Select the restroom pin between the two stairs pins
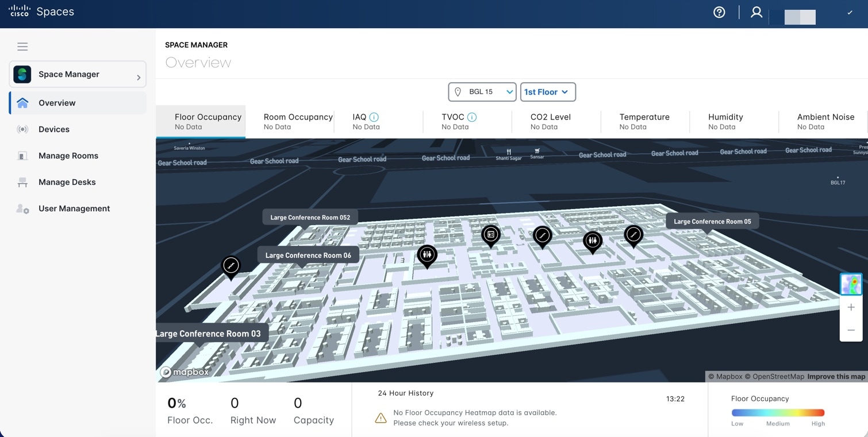 [593, 242]
